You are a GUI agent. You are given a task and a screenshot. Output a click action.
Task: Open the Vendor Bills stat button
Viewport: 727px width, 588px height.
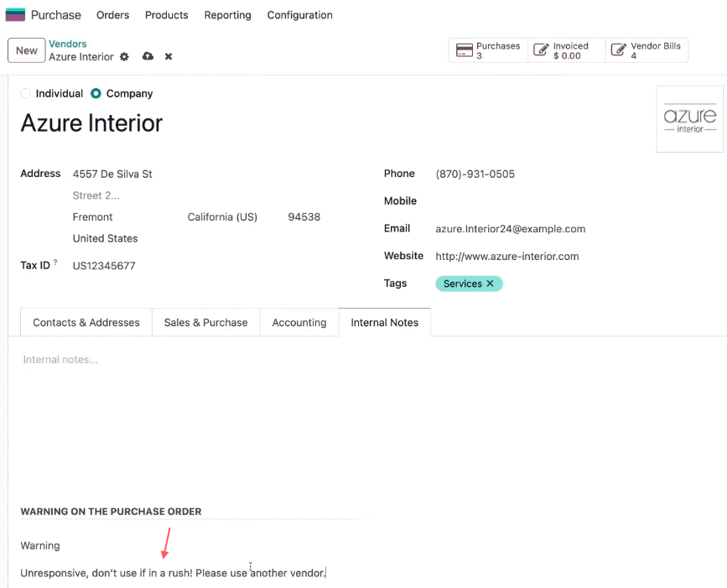point(647,50)
